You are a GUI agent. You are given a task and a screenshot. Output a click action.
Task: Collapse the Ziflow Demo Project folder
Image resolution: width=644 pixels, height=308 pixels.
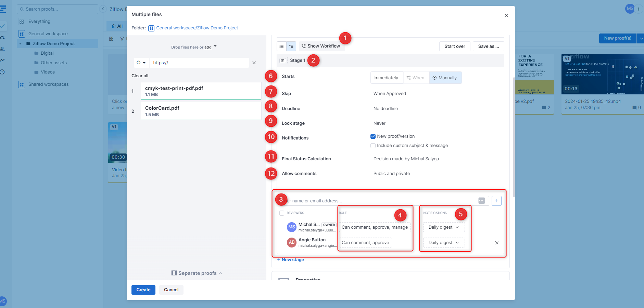[x=21, y=44]
